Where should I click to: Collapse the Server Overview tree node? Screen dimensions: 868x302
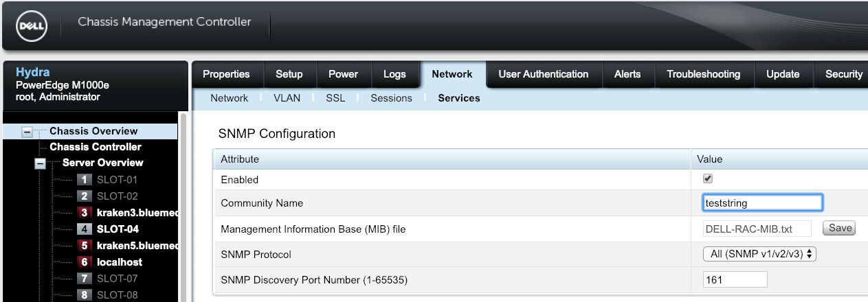point(40,164)
